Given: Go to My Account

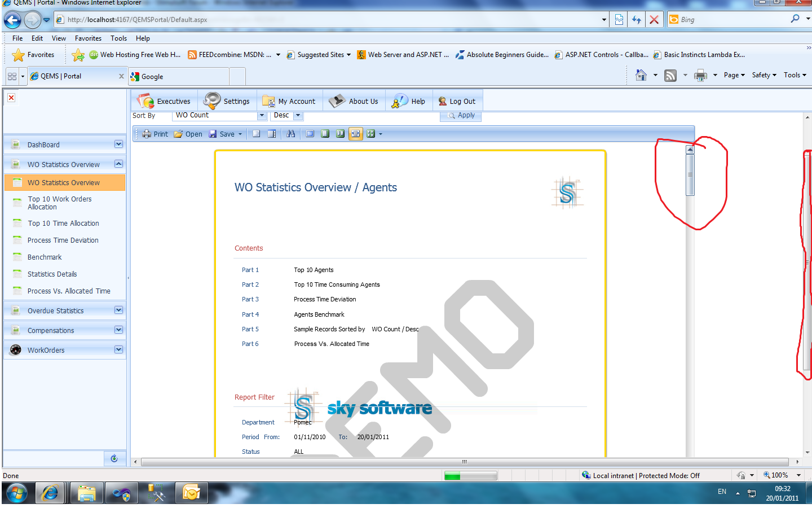Looking at the screenshot, I should 290,101.
